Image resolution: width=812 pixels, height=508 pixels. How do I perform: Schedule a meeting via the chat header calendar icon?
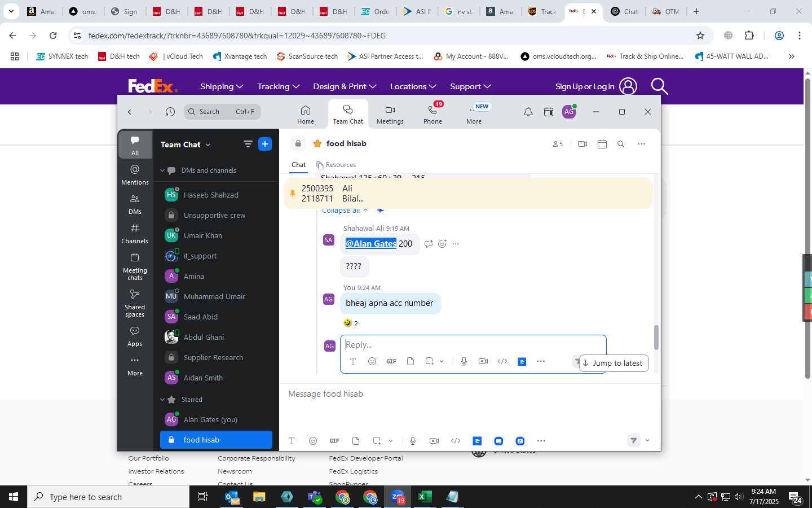click(x=602, y=144)
